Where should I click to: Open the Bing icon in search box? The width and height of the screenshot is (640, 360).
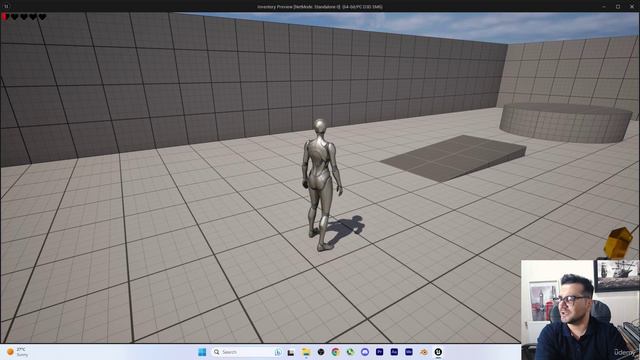pyautogui.click(x=278, y=352)
